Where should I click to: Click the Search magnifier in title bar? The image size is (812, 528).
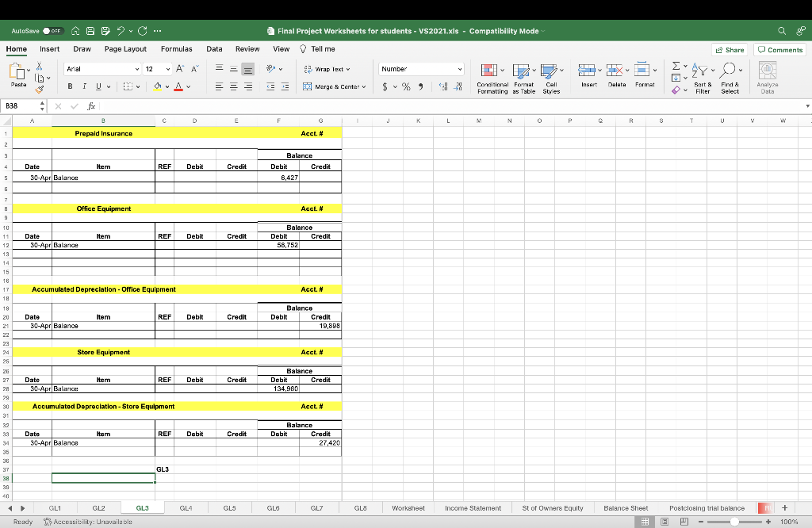point(781,31)
